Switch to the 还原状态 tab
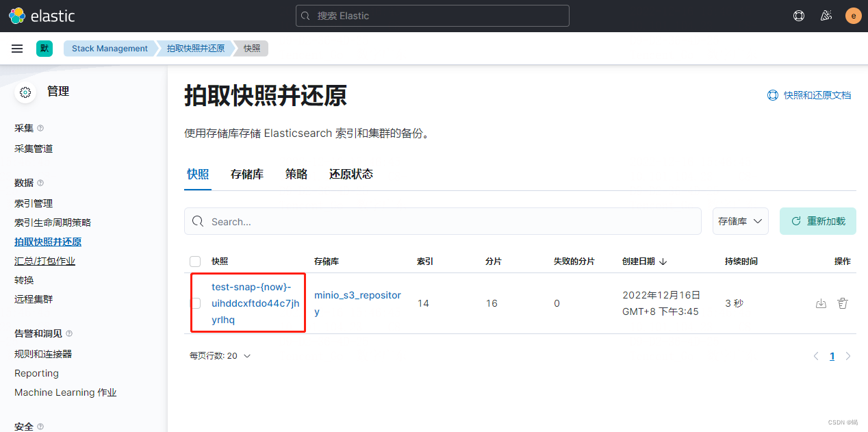Image resolution: width=868 pixels, height=432 pixels. pos(351,174)
